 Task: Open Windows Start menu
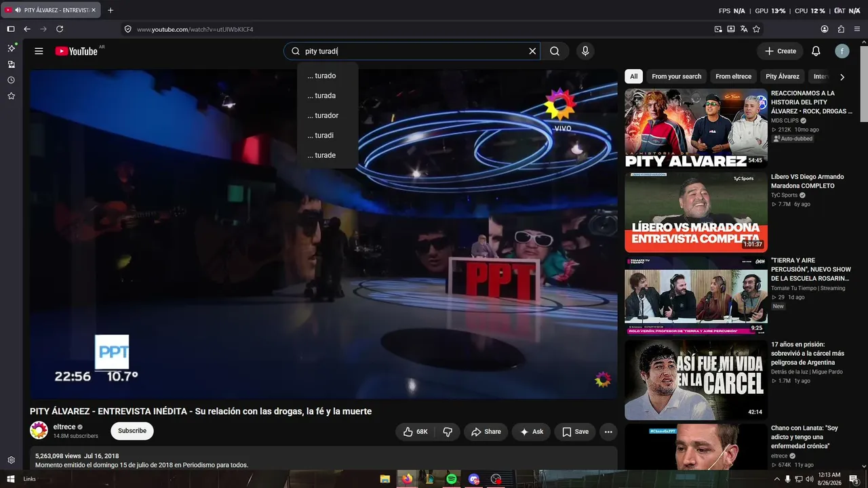coord(11,479)
